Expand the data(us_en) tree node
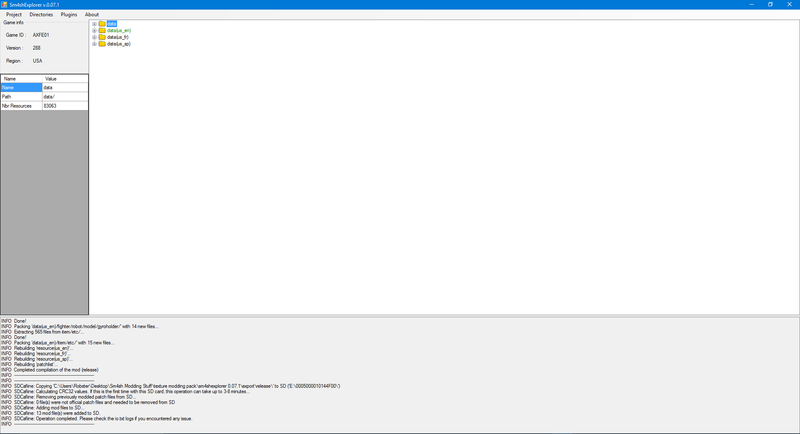This screenshot has width=800, height=434. [x=94, y=31]
